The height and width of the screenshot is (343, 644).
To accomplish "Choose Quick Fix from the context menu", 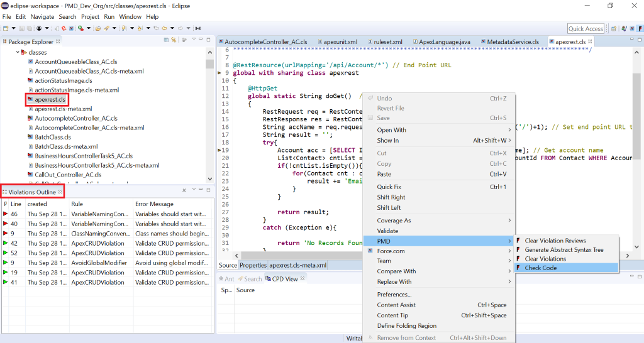I will point(439,187).
